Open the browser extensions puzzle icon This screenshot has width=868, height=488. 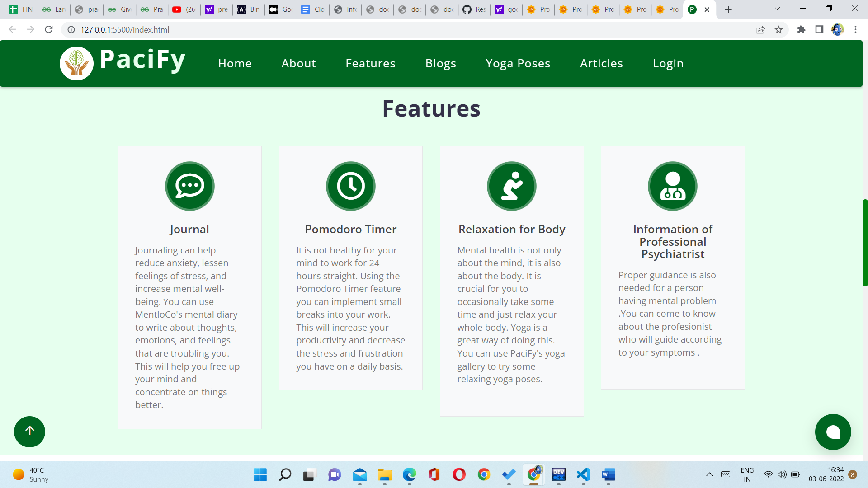pos(801,30)
